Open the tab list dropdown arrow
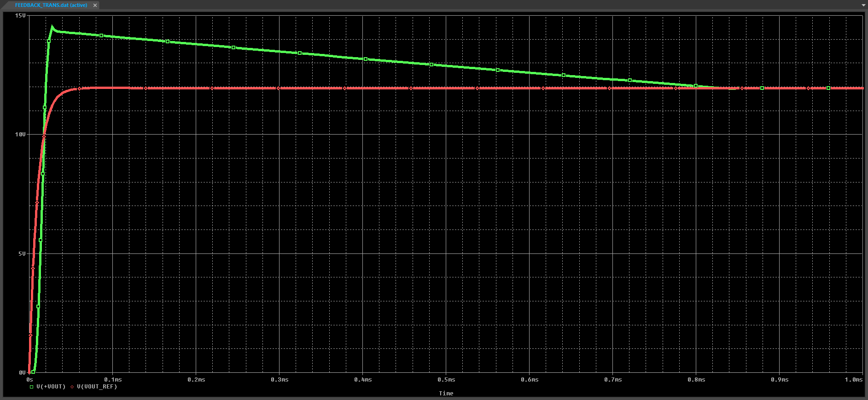868x400 pixels. coord(863,5)
